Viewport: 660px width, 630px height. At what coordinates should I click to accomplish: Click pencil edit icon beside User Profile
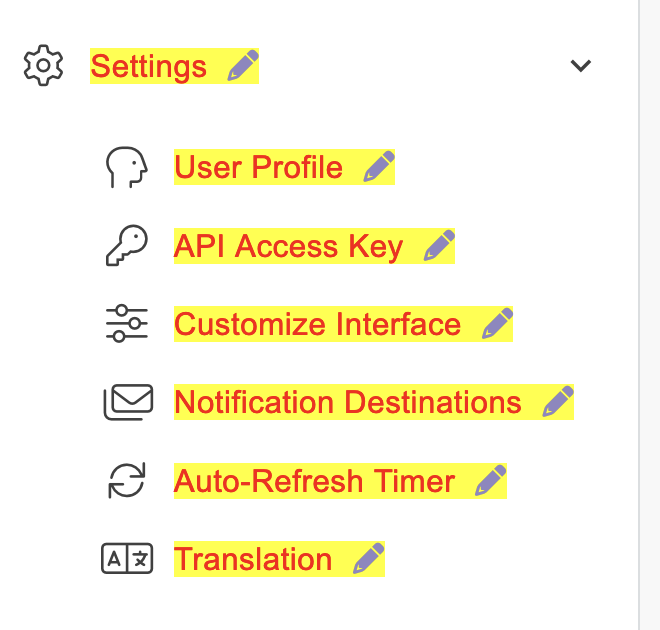[379, 167]
